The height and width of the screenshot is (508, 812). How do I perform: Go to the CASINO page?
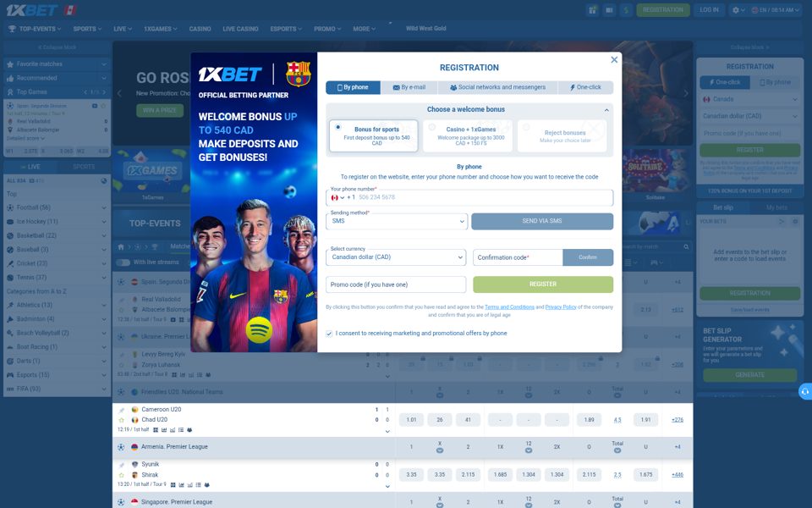point(200,29)
